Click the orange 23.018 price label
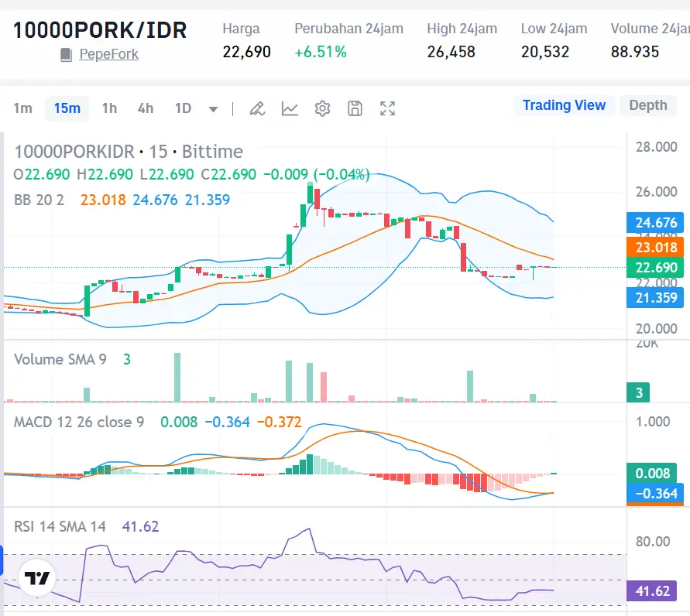 coord(655,248)
